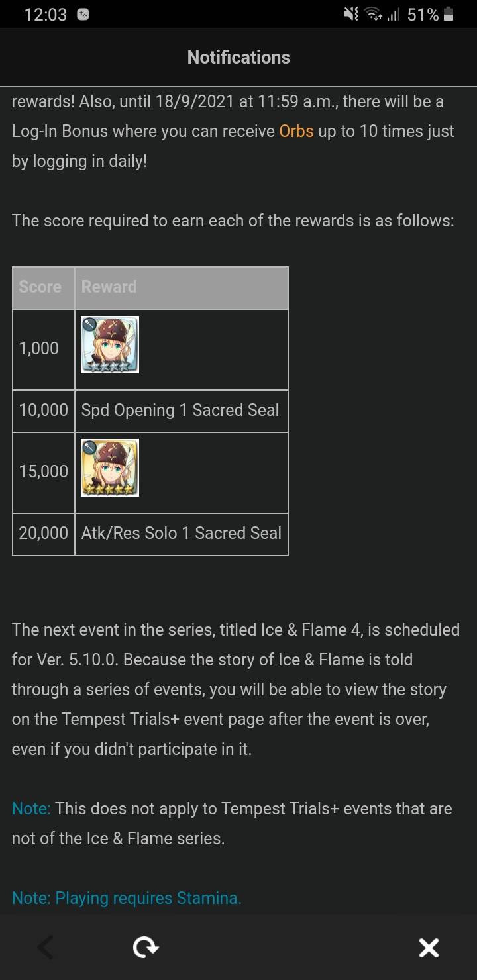Tap the back arrow at bottom left
477x980 pixels.
click(x=44, y=947)
